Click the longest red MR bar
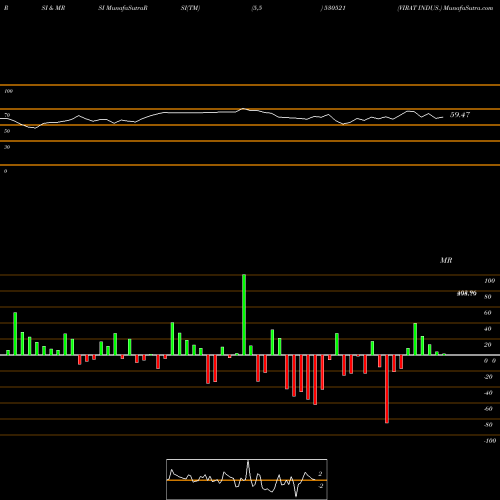The width and height of the screenshot is (500, 500). 387,389
